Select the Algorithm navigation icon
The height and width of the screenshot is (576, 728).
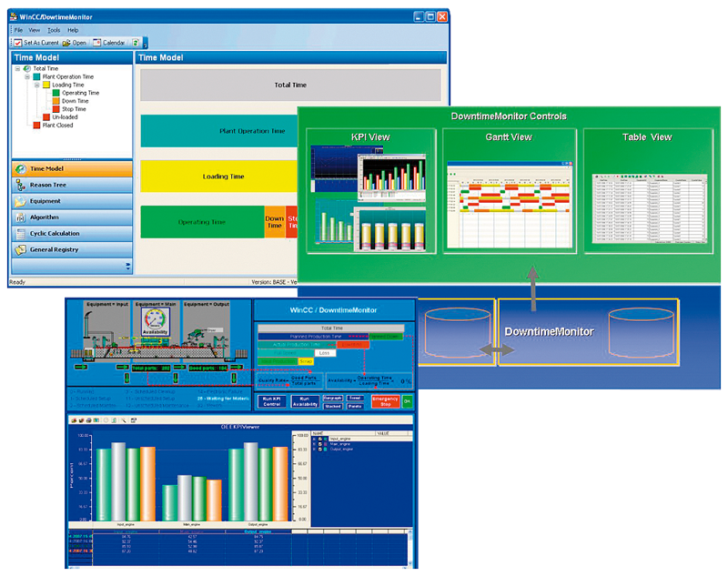point(20,217)
